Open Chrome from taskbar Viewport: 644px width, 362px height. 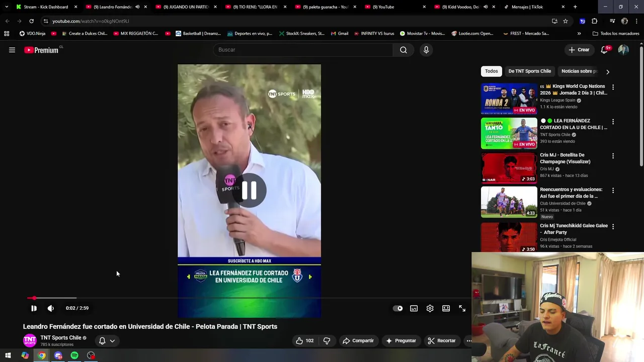pyautogui.click(x=41, y=355)
